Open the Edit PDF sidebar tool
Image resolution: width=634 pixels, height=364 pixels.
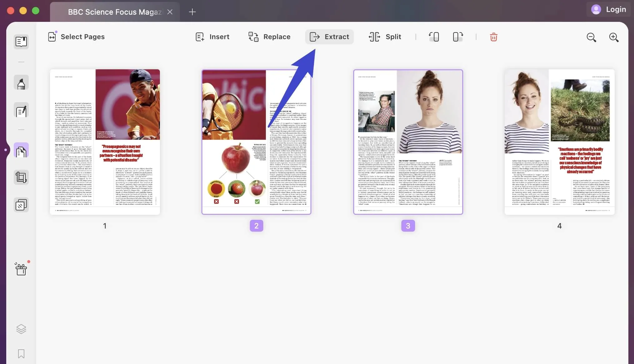(21, 111)
